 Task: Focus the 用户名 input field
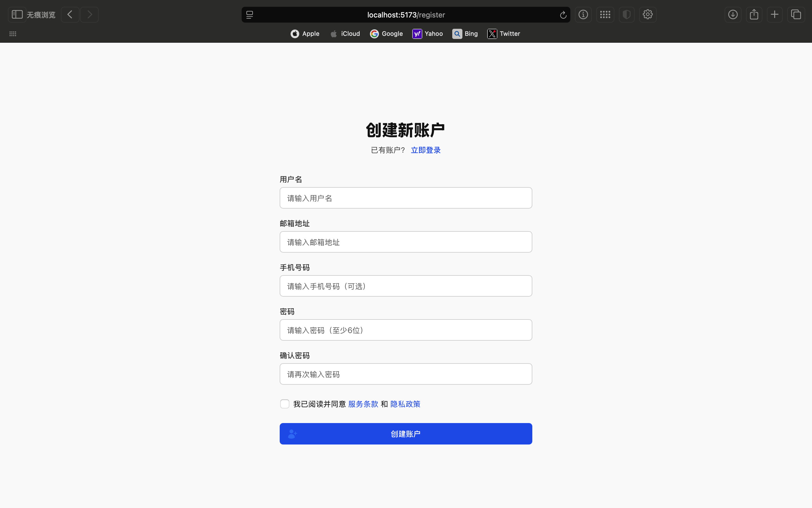pos(406,198)
